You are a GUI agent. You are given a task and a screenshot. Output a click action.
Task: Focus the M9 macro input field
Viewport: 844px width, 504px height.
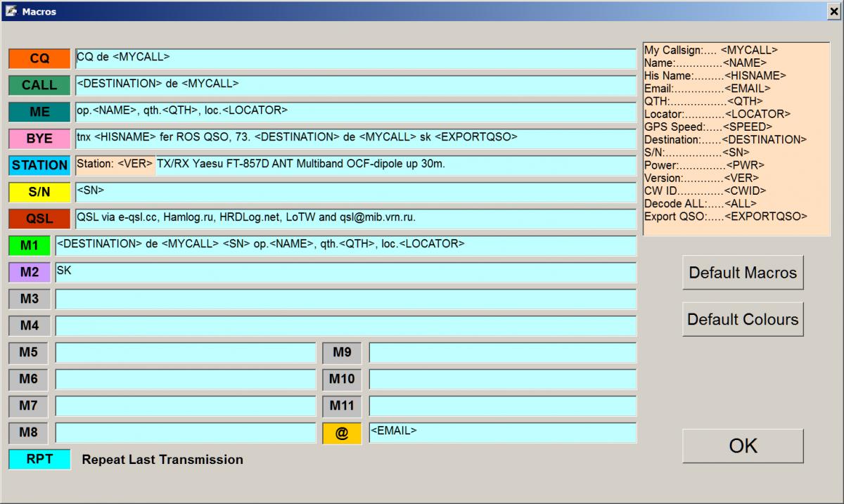(502, 353)
